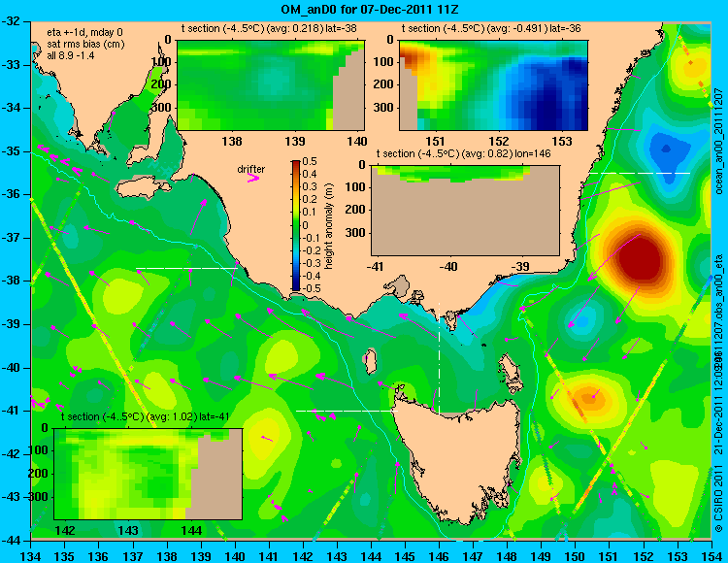Image resolution: width=728 pixels, height=563 pixels.
Task: Click King Island northwest of Tasmania
Action: (370, 361)
